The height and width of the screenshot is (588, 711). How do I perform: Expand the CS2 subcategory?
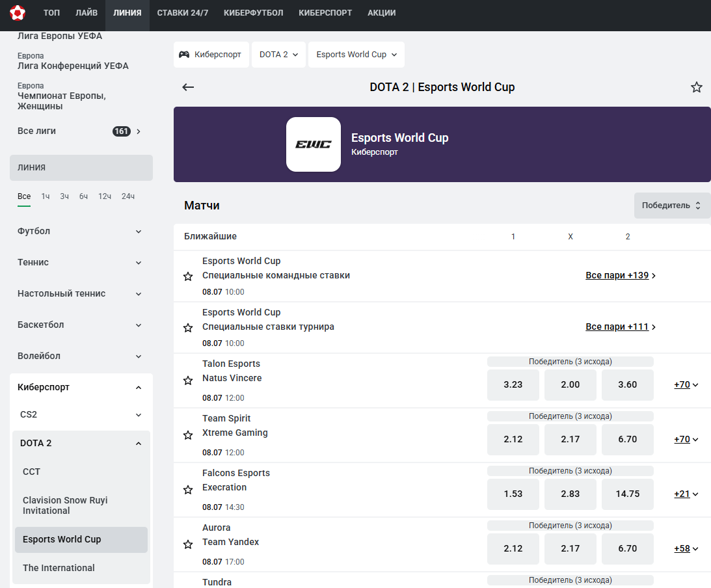coord(81,415)
